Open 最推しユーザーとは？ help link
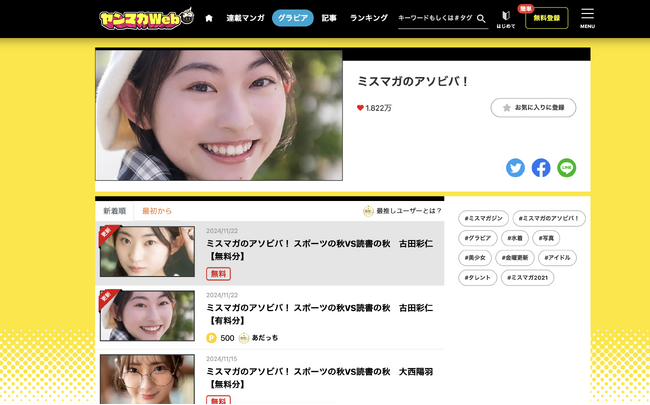650x405 pixels. tap(402, 211)
